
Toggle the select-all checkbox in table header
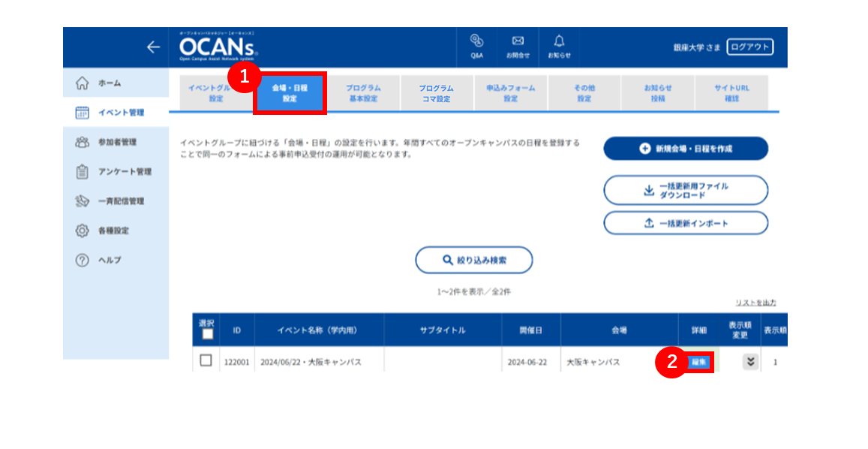point(207,334)
